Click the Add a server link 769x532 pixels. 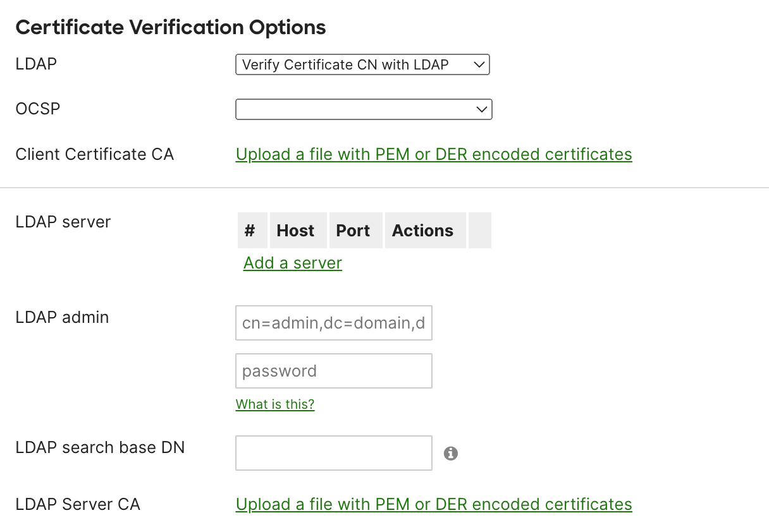click(293, 263)
